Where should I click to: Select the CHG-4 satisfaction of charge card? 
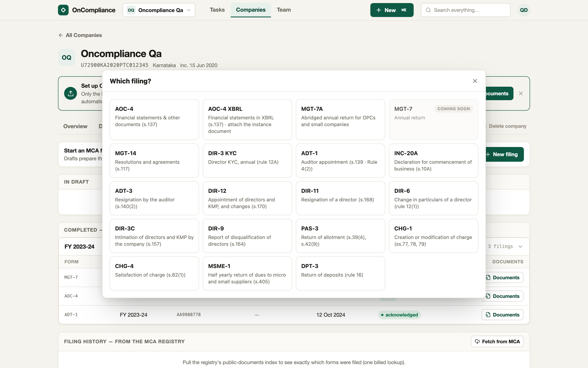coord(154,273)
